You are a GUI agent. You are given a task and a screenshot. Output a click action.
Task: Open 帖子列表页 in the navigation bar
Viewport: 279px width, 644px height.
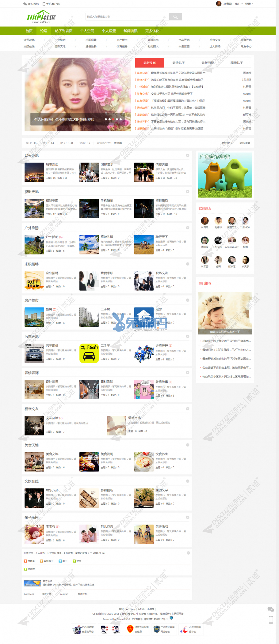click(64, 31)
